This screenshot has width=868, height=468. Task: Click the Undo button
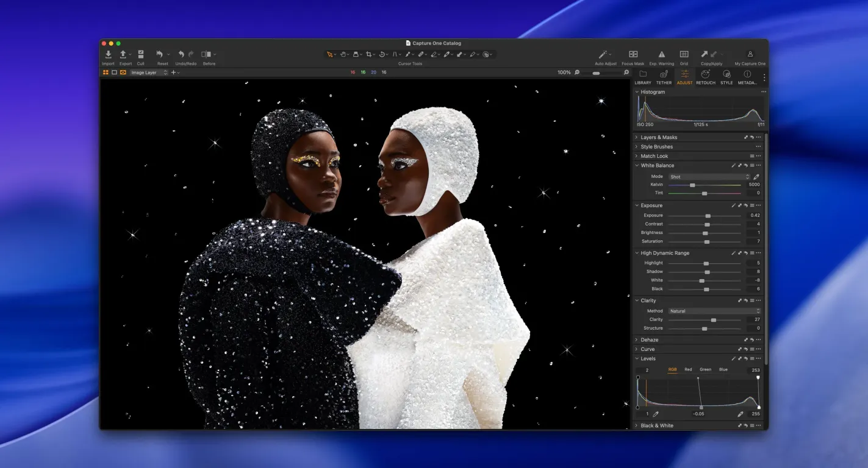pyautogui.click(x=181, y=54)
